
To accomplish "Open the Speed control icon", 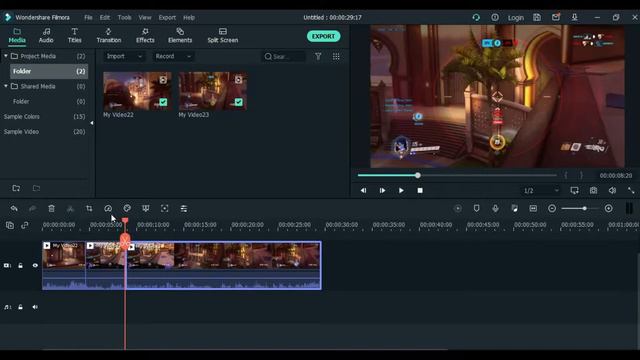I will click(108, 209).
